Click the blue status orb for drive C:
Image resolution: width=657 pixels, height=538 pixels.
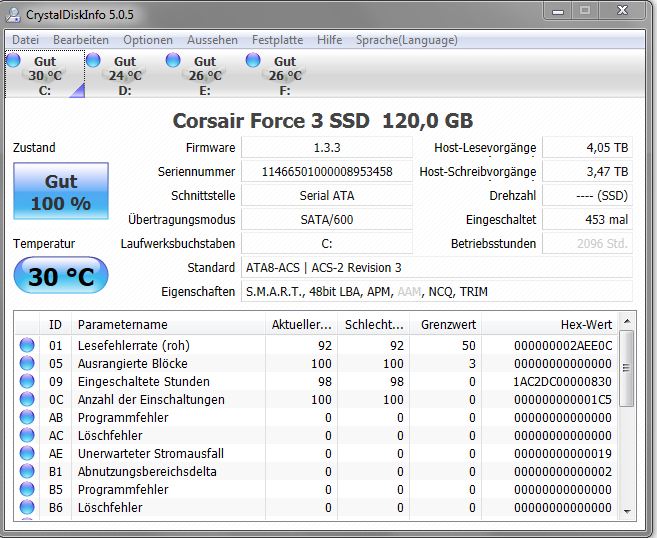[x=13, y=60]
